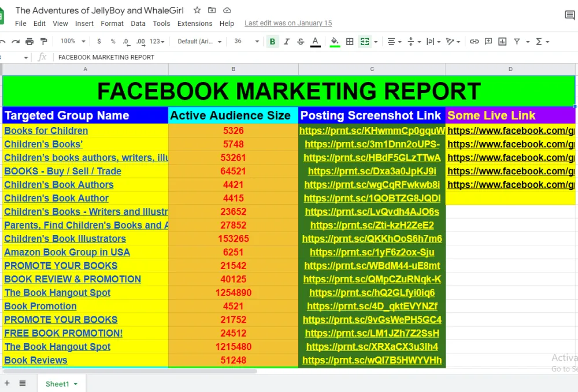Screen dimensions: 578x392
Task: Toggle italic text formatting
Action: [x=286, y=42]
